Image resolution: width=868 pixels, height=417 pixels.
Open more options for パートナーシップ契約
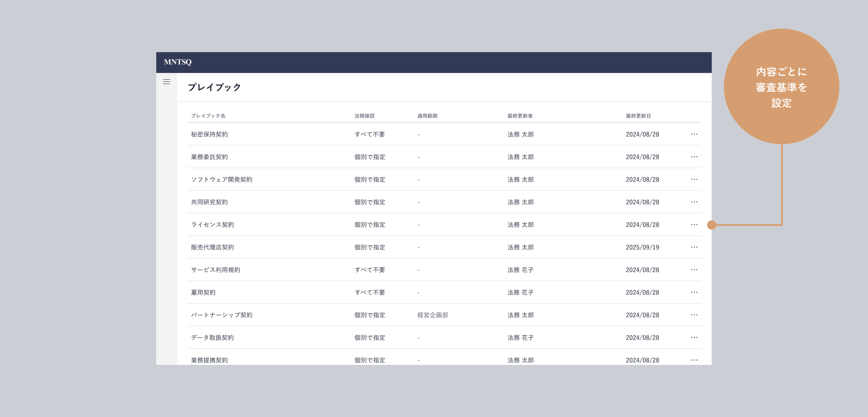click(x=694, y=315)
